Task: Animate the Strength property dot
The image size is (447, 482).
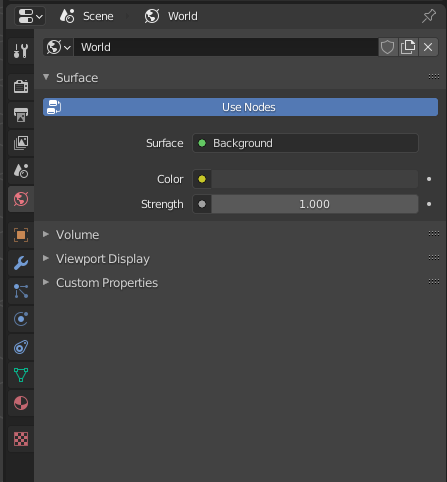Action: pos(429,204)
